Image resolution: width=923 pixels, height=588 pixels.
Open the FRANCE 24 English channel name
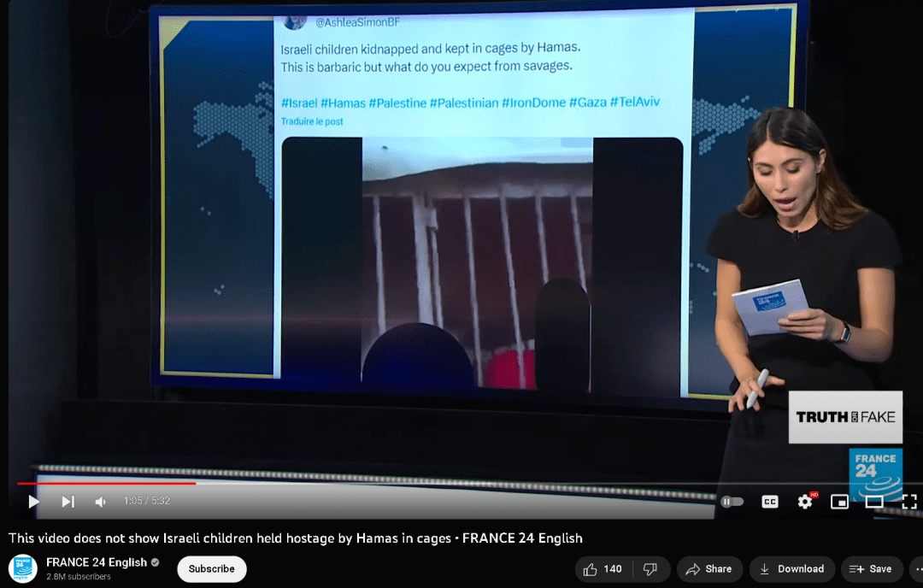tap(97, 562)
